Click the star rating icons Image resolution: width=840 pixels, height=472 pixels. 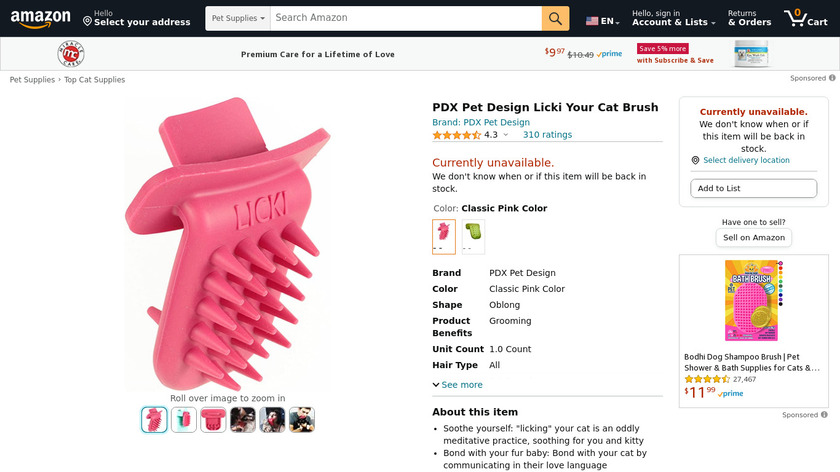pos(456,135)
